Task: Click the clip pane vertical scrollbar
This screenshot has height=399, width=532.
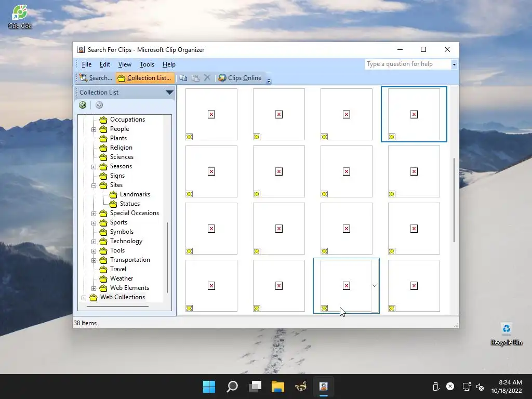Action: 454,200
